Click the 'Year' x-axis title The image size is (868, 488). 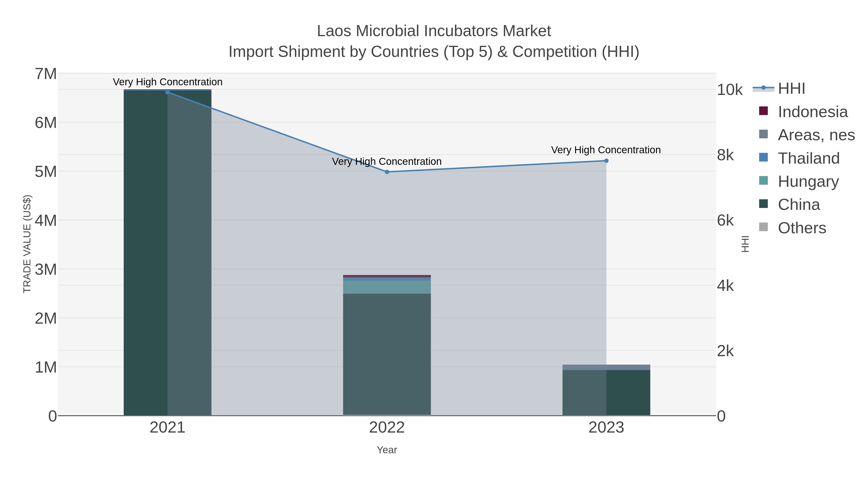click(x=387, y=450)
